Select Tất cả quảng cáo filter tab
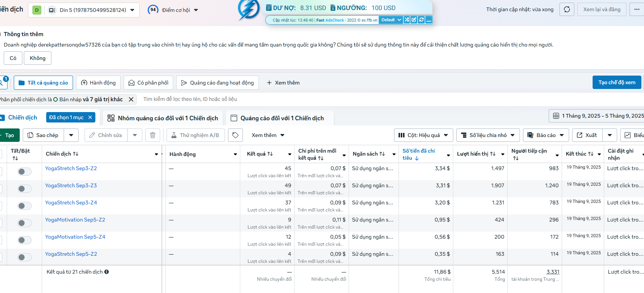The image size is (644, 293). (43, 83)
